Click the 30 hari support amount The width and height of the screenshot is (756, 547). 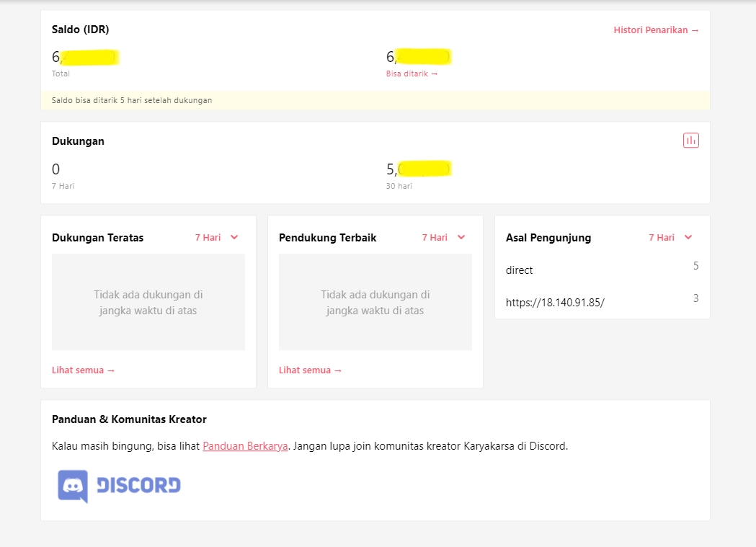(x=418, y=169)
